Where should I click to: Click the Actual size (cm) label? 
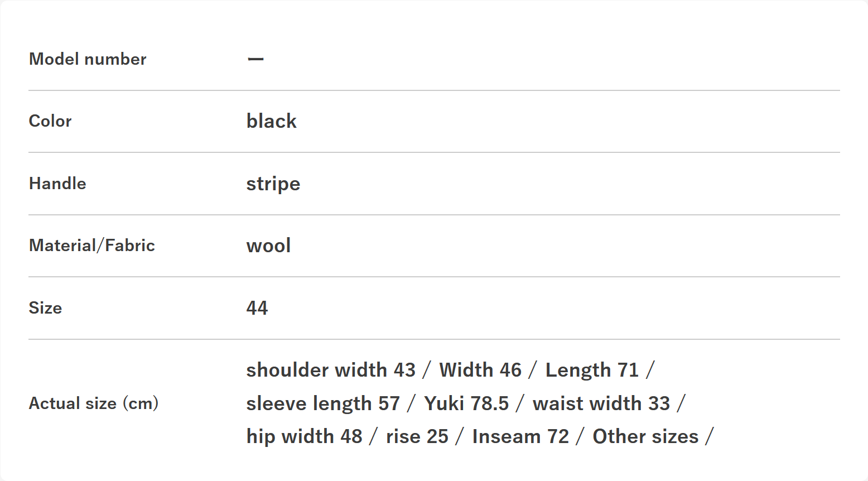94,403
